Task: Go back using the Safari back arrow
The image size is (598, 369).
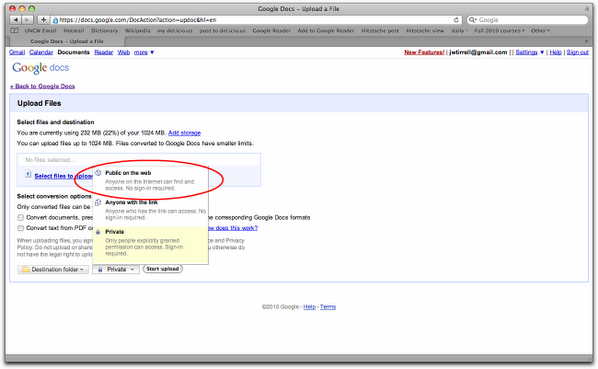Action: pyautogui.click(x=15, y=19)
